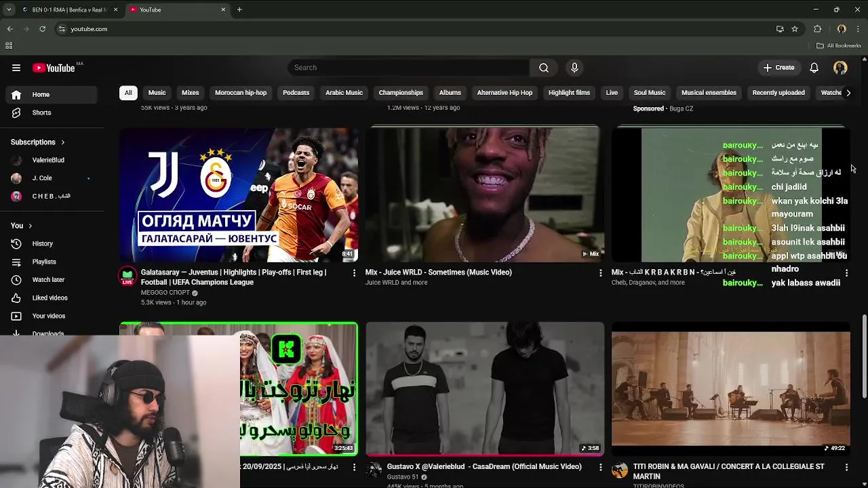Open notifications bell
The image size is (868, 488).
(x=814, y=68)
